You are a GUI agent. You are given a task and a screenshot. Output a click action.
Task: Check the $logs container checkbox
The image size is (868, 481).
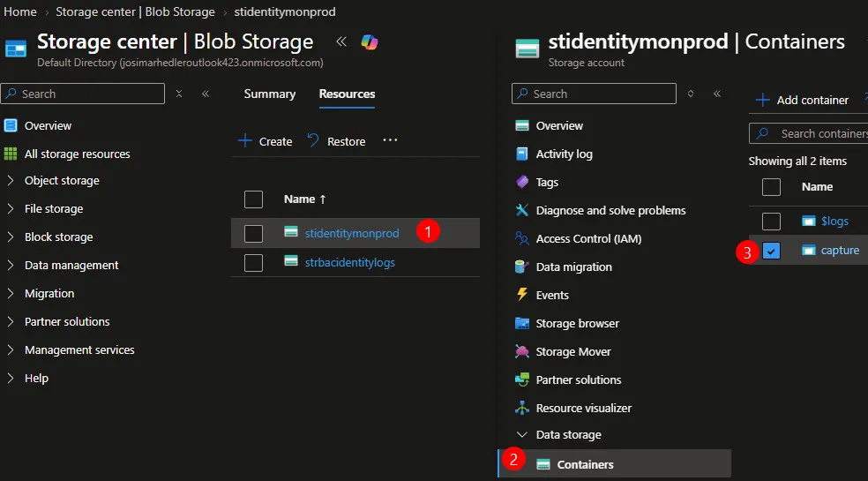point(771,222)
